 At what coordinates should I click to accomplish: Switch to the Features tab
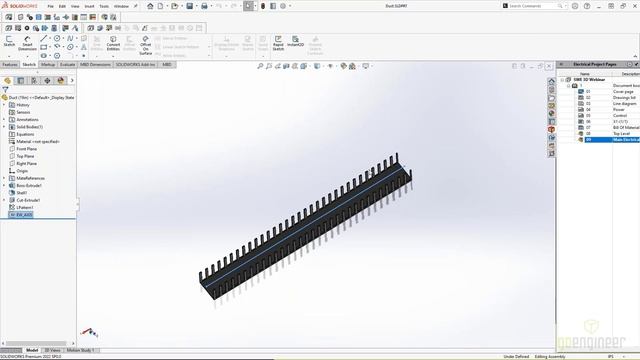tap(10, 64)
